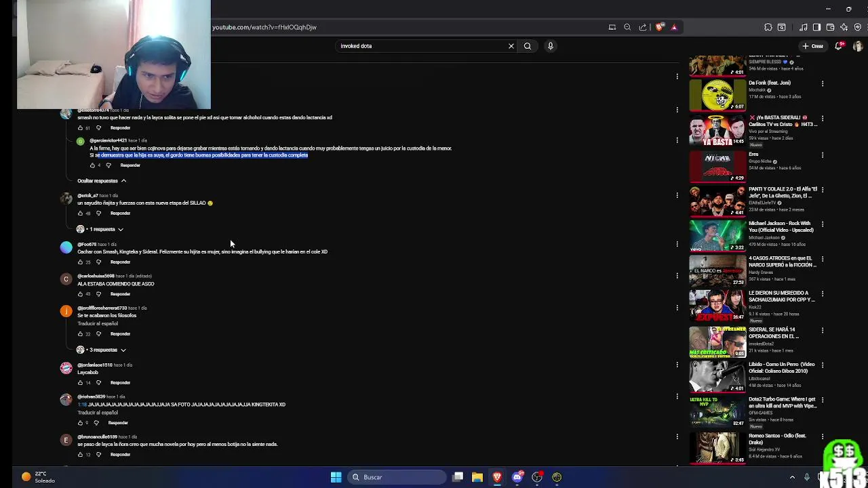Open 'Ya BASTA SIDERAL' video thumbnail
This screenshot has height=488, width=868.
tap(717, 130)
